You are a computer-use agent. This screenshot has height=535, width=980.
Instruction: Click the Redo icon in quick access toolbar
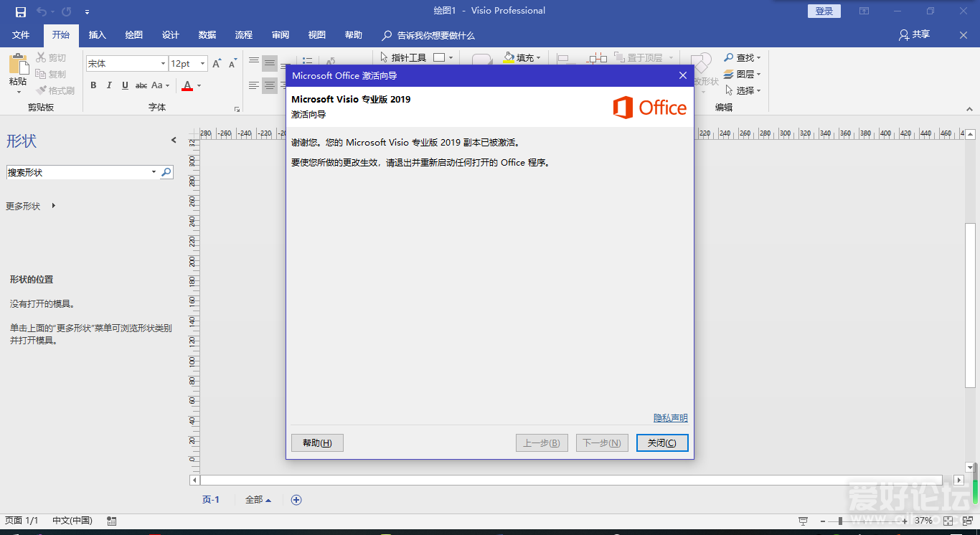(66, 11)
